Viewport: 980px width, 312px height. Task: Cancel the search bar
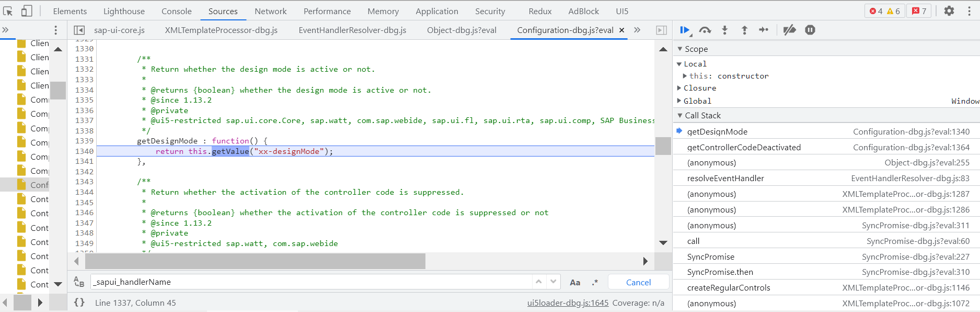(638, 282)
